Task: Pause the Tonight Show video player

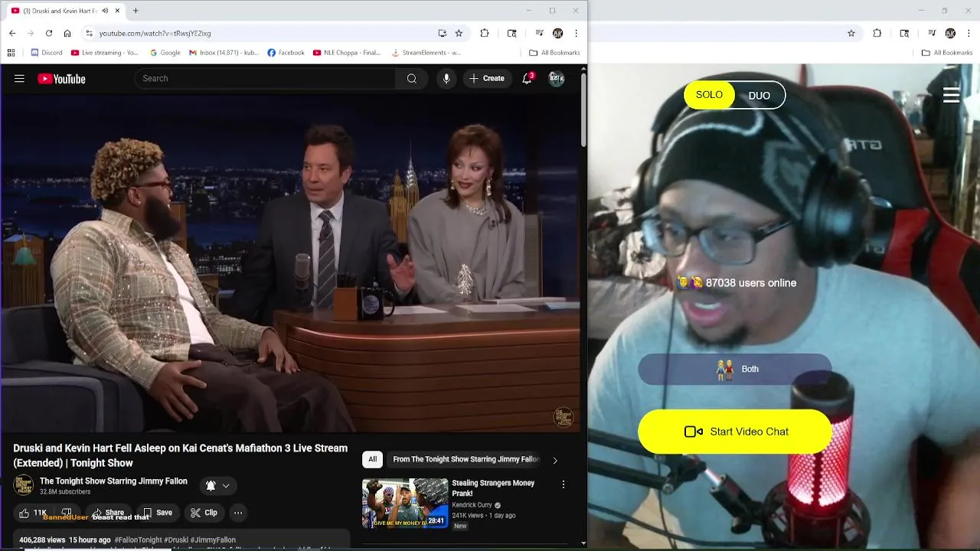Action: coord(290,262)
